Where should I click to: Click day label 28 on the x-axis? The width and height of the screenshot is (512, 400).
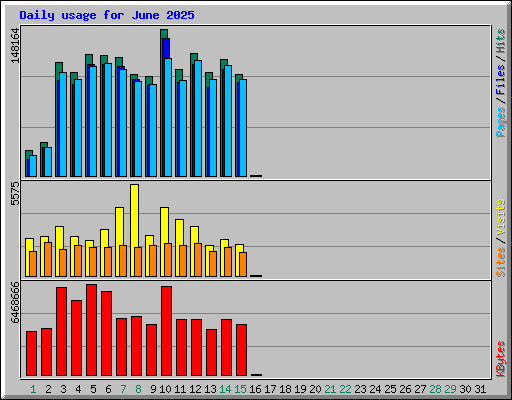point(435,389)
